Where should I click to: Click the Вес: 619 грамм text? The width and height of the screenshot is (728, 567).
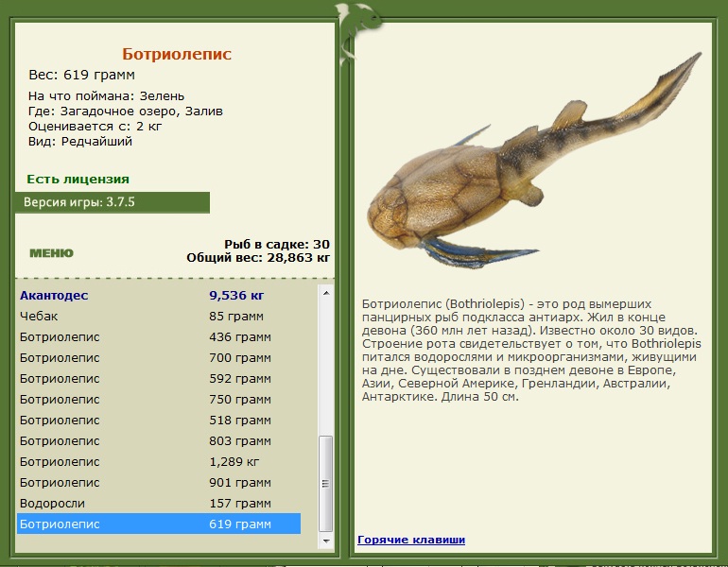point(81,75)
